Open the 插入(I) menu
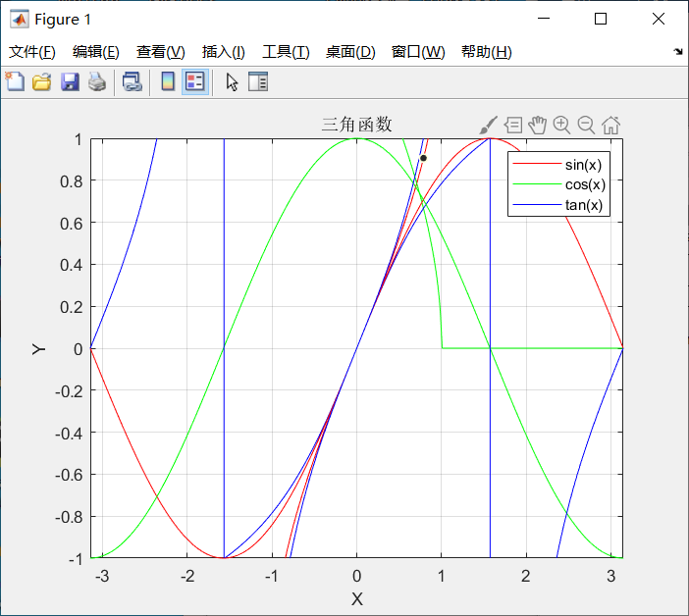 coord(223,52)
